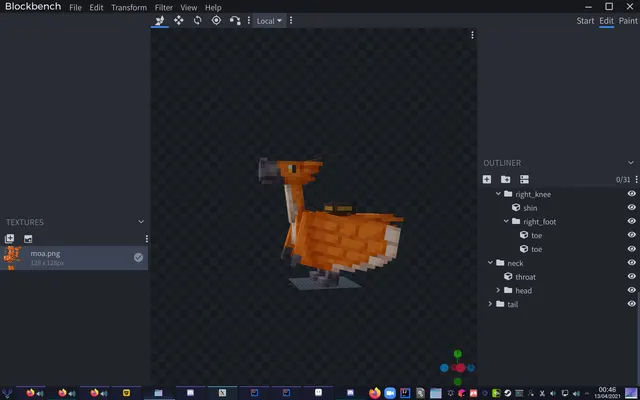Collapse the Textures panel with its chevron
This screenshot has width=640, height=400.
point(141,222)
